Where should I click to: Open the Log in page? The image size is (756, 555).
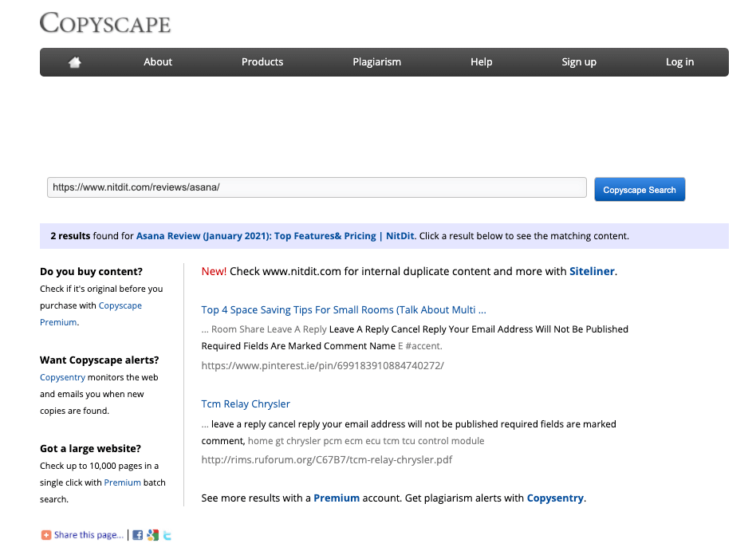679,61
